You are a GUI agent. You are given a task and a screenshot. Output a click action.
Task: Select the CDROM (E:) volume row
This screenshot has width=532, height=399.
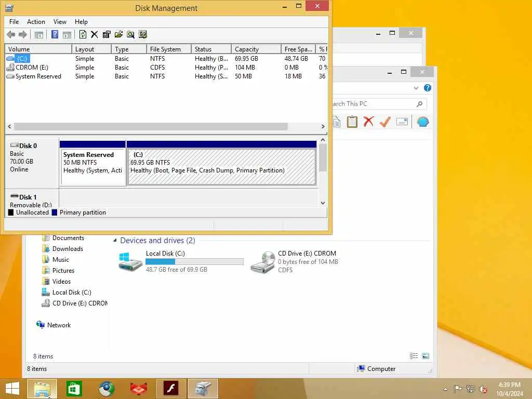(x=166, y=67)
